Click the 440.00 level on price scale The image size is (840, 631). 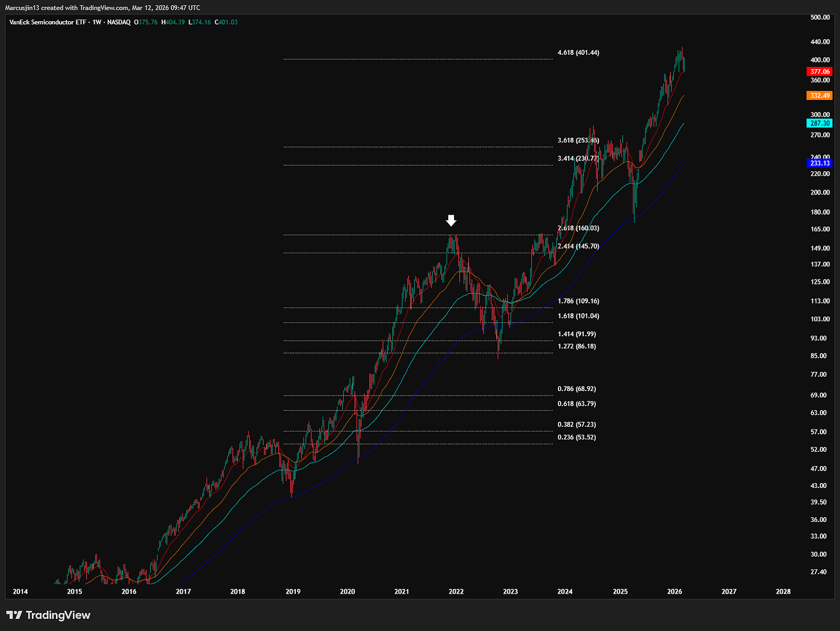pyautogui.click(x=820, y=42)
